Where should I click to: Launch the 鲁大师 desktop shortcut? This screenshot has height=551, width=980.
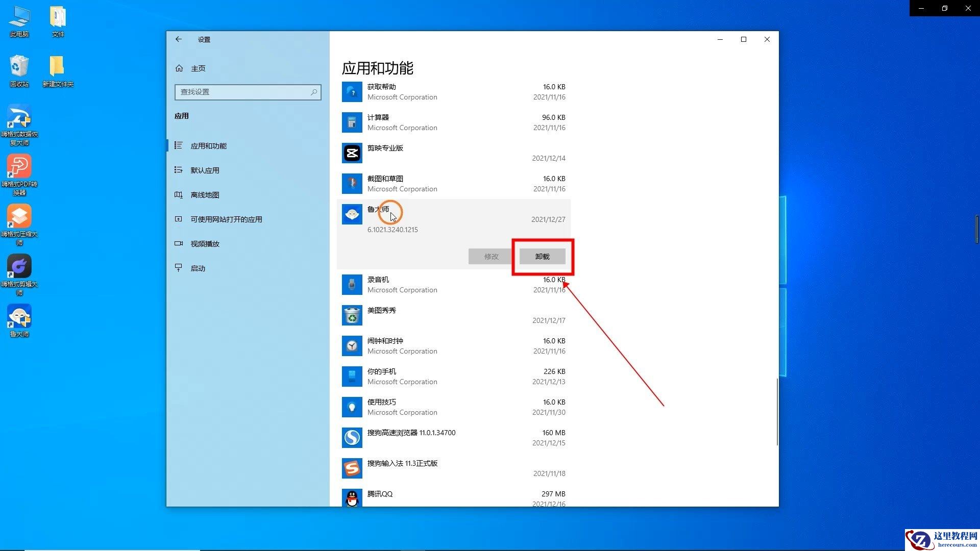coord(19,316)
